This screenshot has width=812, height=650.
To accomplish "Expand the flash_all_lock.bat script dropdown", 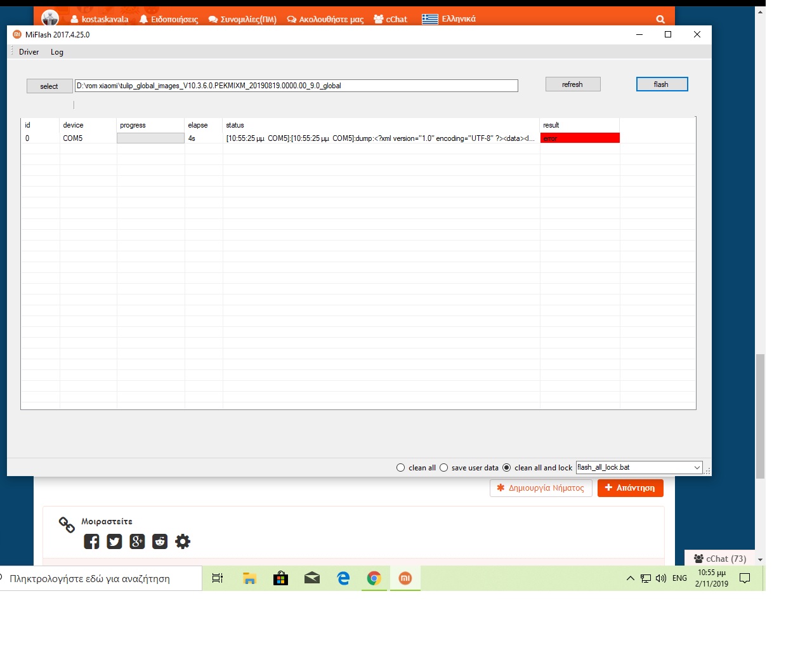I will (697, 468).
